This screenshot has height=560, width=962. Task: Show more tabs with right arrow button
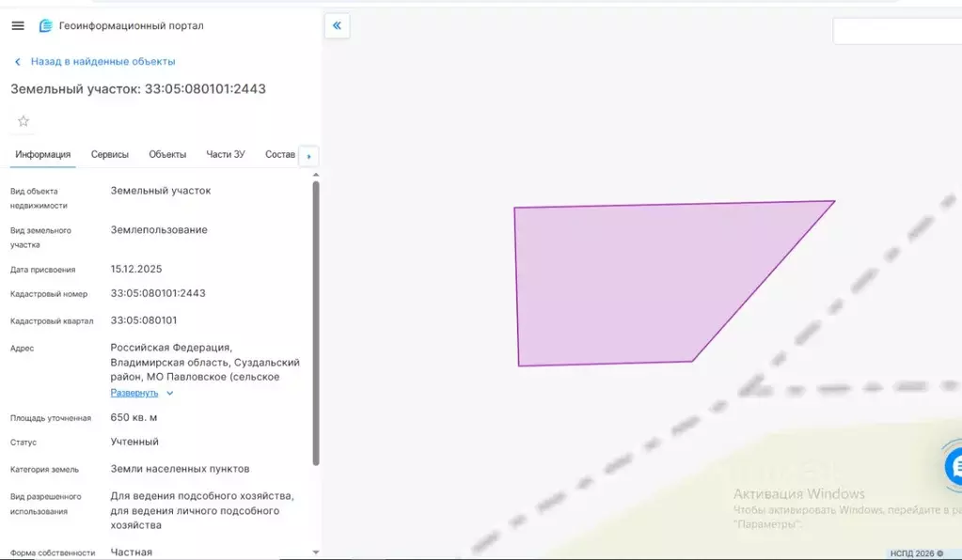click(308, 156)
